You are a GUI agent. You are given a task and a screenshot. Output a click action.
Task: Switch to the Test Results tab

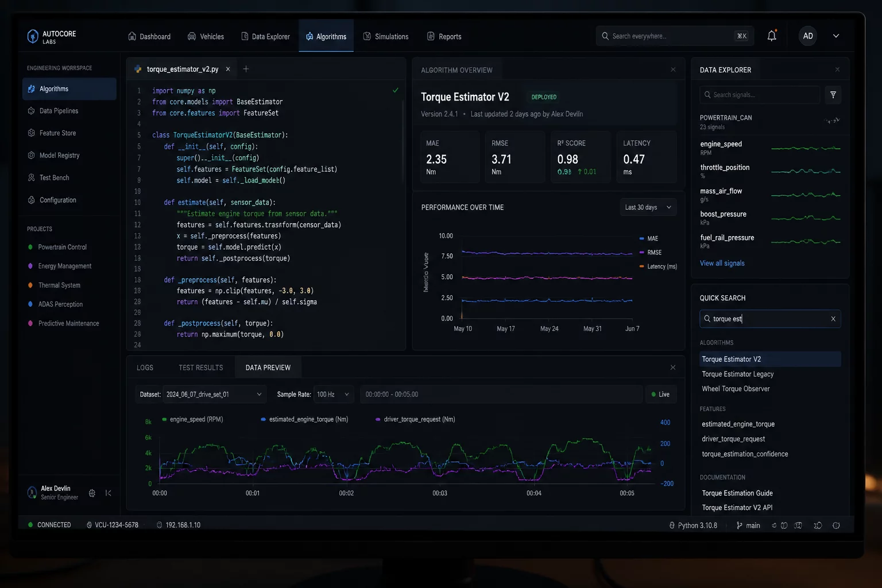point(201,367)
